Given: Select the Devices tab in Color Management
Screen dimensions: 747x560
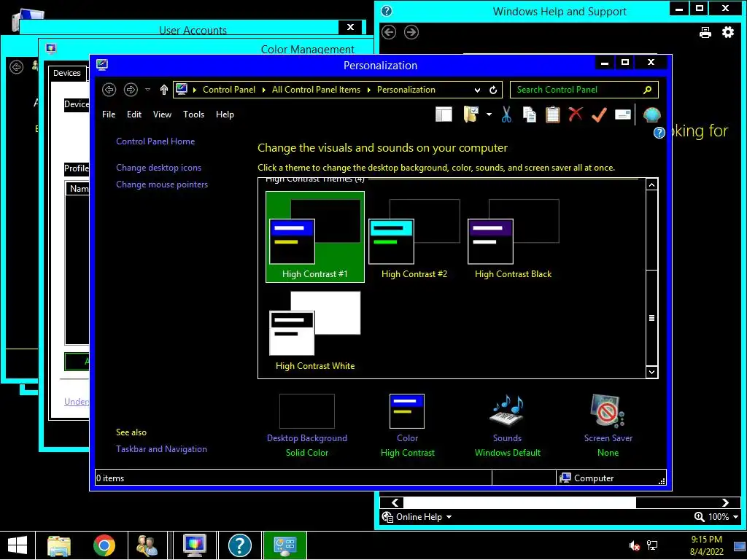Looking at the screenshot, I should (67, 74).
